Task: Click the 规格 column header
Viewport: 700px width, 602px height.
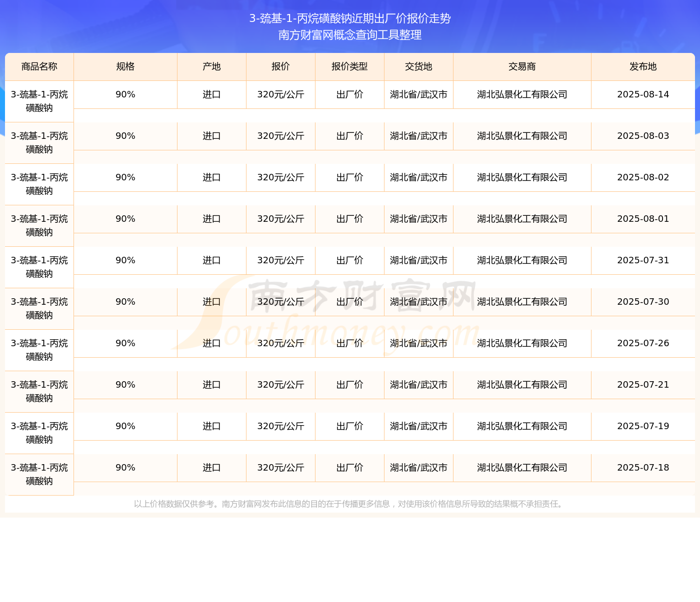Action: (x=125, y=66)
